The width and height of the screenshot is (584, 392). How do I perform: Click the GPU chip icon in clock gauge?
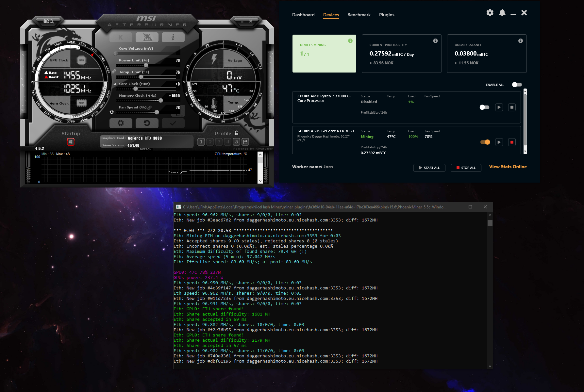[81, 60]
